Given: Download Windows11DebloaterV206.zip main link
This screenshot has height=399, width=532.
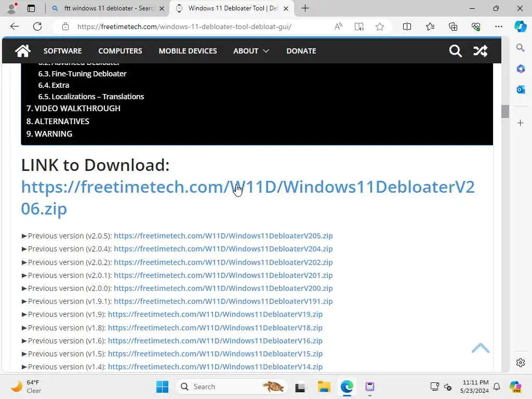Looking at the screenshot, I should [x=248, y=197].
